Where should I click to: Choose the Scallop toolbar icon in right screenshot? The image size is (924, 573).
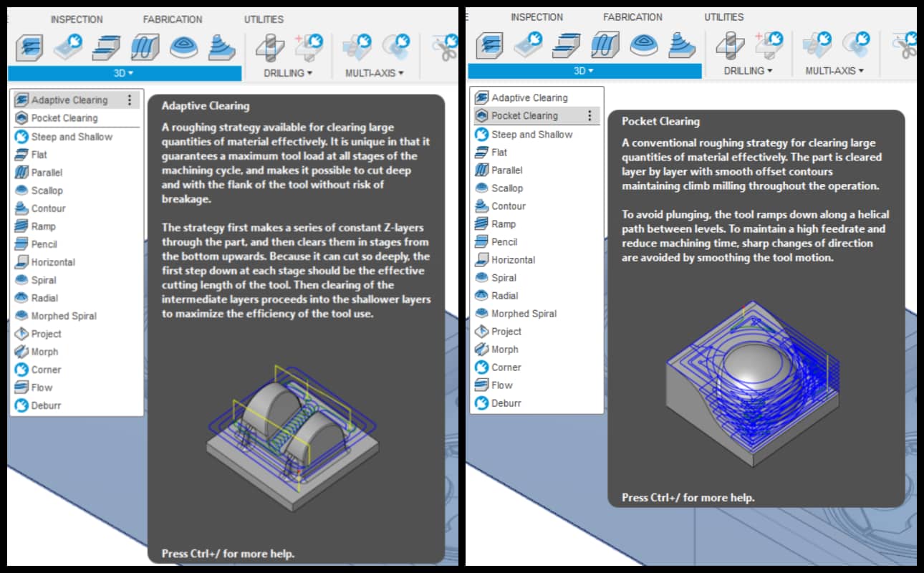(644, 45)
